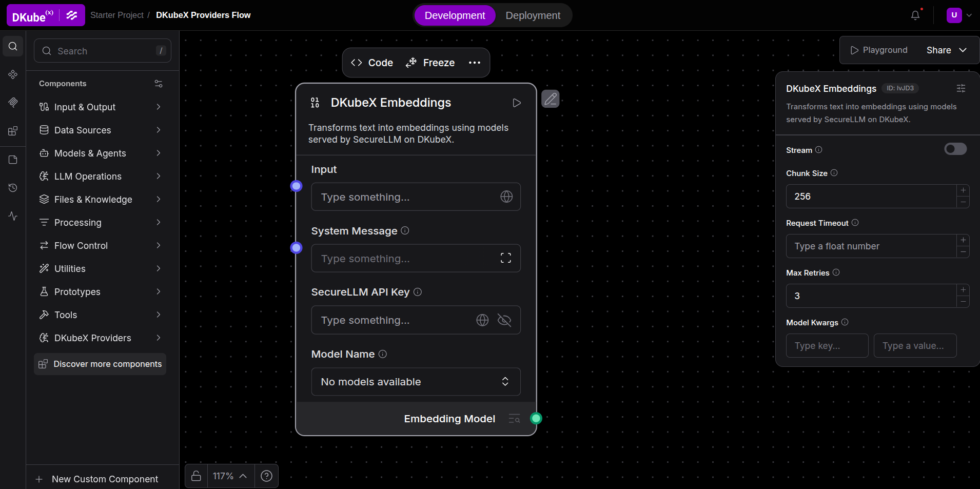Click the Freeze button
The width and height of the screenshot is (980, 489).
click(x=430, y=63)
